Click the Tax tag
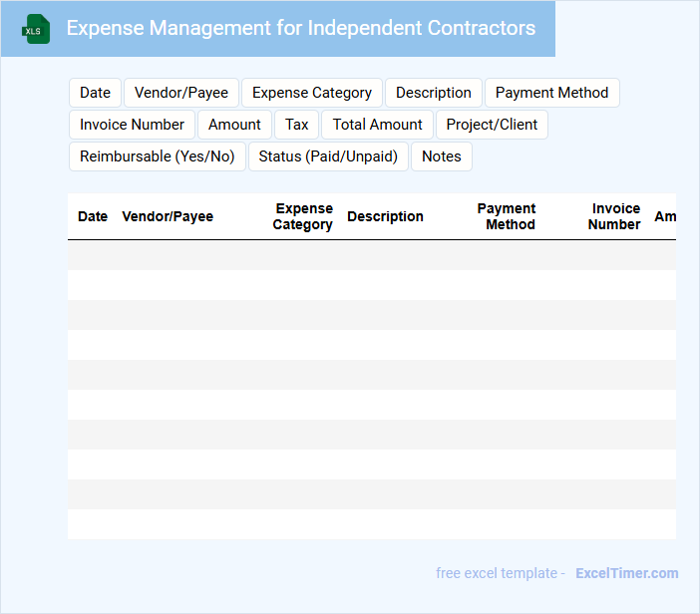Image resolution: width=700 pixels, height=614 pixels. pos(297,125)
